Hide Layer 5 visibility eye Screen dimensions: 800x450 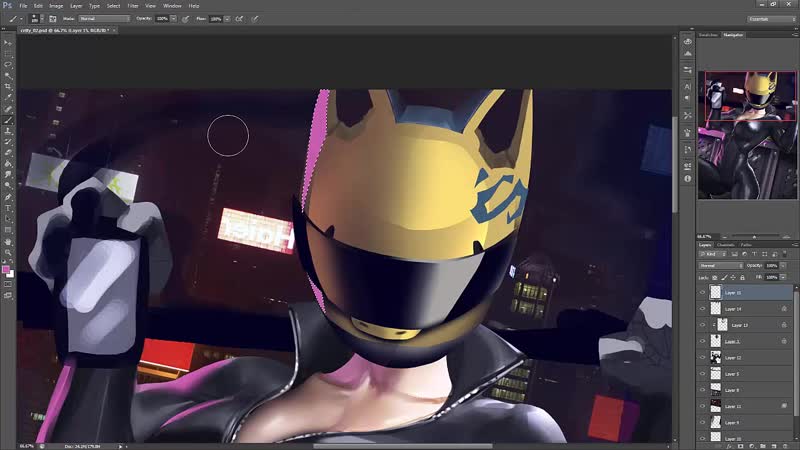click(703, 374)
